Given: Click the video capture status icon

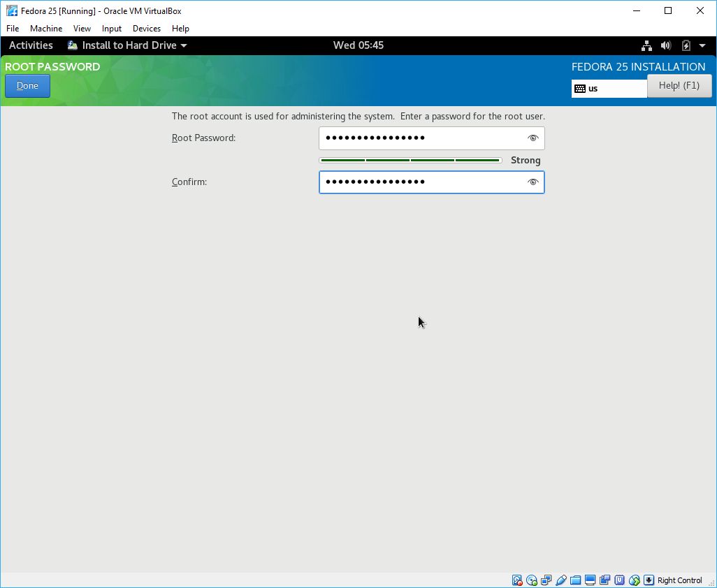Looking at the screenshot, I should (604, 580).
